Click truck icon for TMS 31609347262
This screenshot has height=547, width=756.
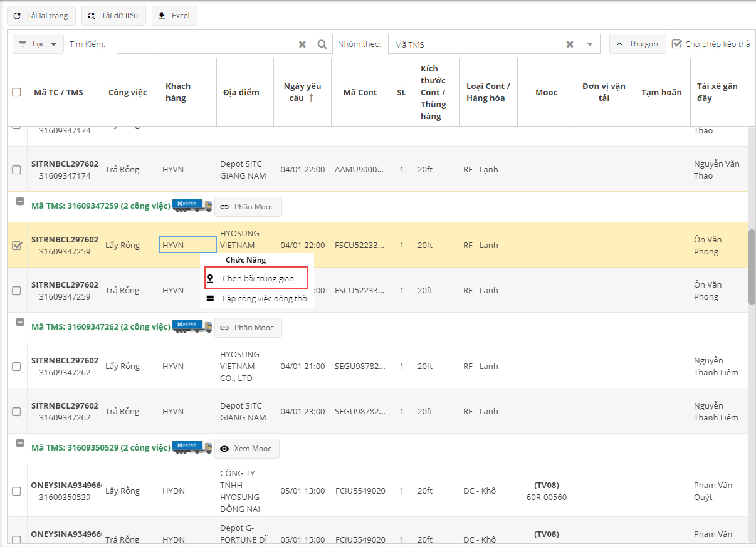coord(192,327)
